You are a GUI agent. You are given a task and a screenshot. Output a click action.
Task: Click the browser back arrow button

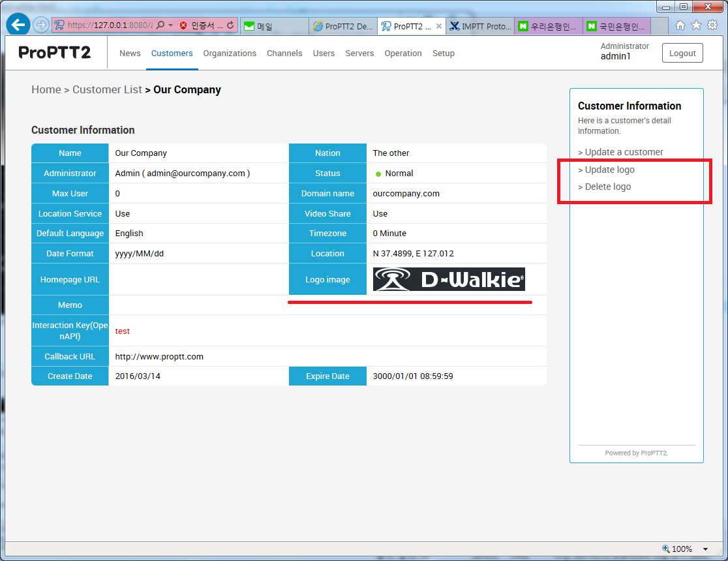(18, 25)
